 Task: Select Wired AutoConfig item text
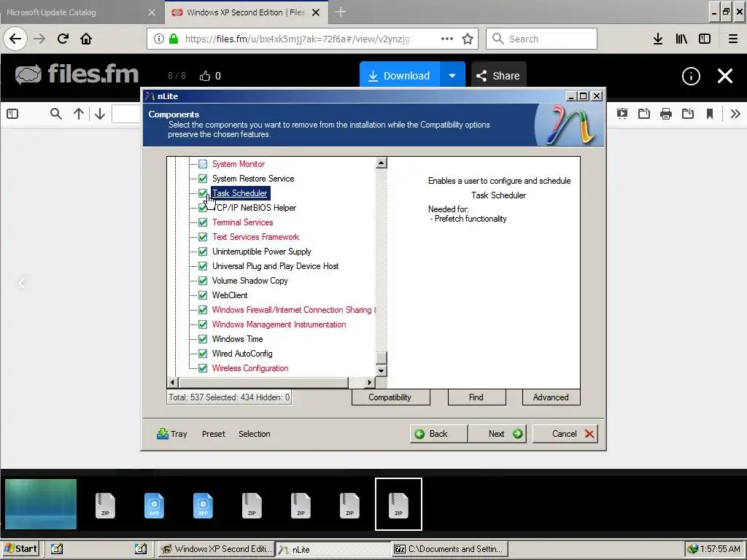[x=242, y=354]
